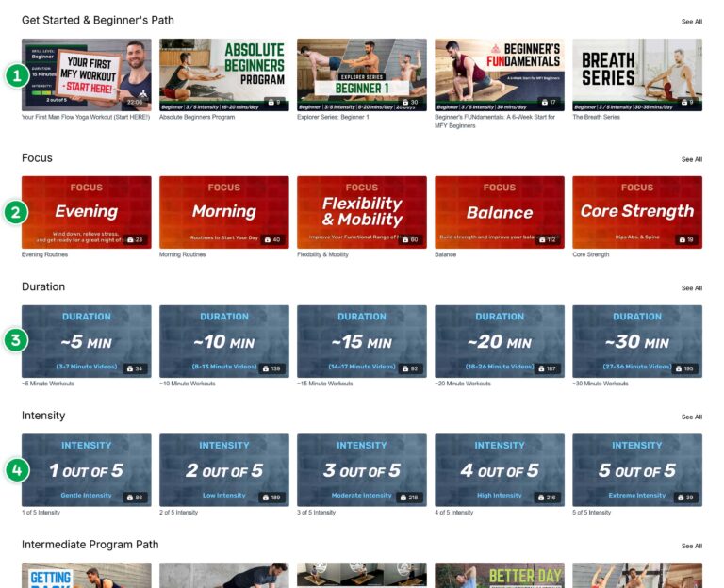Image resolution: width=724 pixels, height=588 pixels.
Task: Open Your First MFY Workout video thumbnail
Action: pyautogui.click(x=86, y=74)
